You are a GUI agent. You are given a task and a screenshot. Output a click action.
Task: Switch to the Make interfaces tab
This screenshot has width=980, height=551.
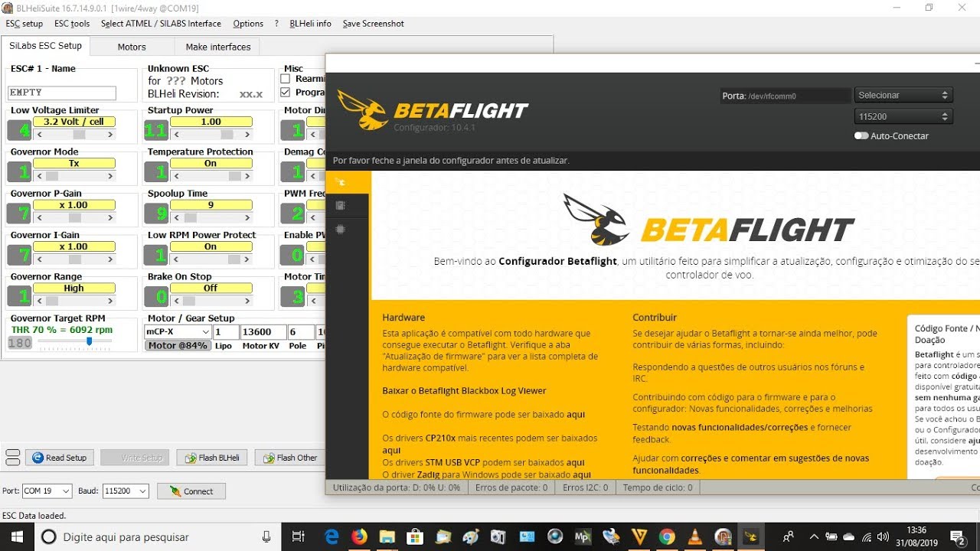pos(218,47)
